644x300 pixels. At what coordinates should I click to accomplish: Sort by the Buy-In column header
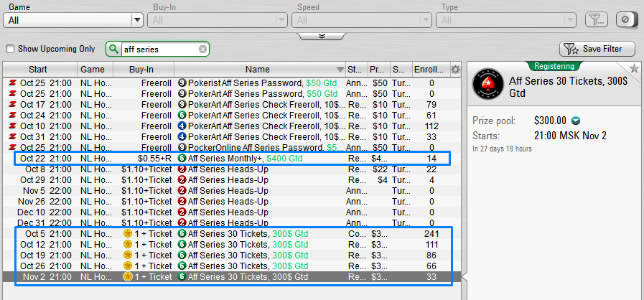tap(141, 70)
